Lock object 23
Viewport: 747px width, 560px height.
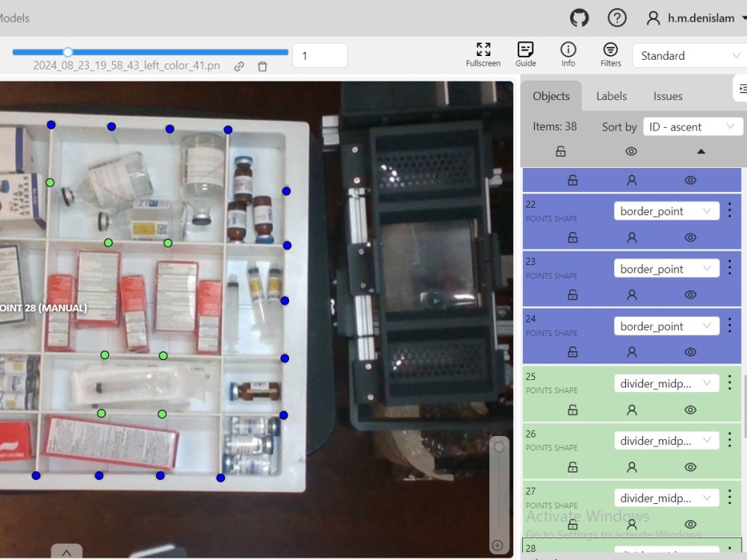(573, 294)
